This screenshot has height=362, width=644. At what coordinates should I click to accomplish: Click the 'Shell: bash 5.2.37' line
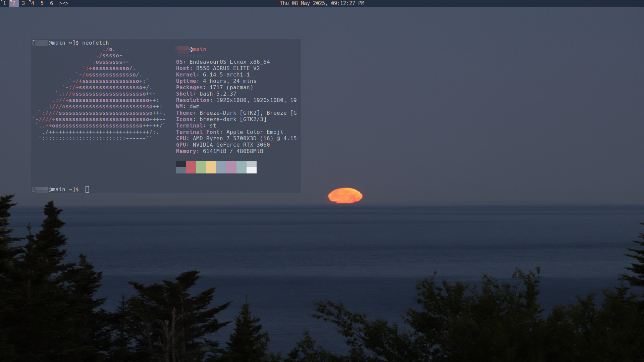click(x=206, y=94)
